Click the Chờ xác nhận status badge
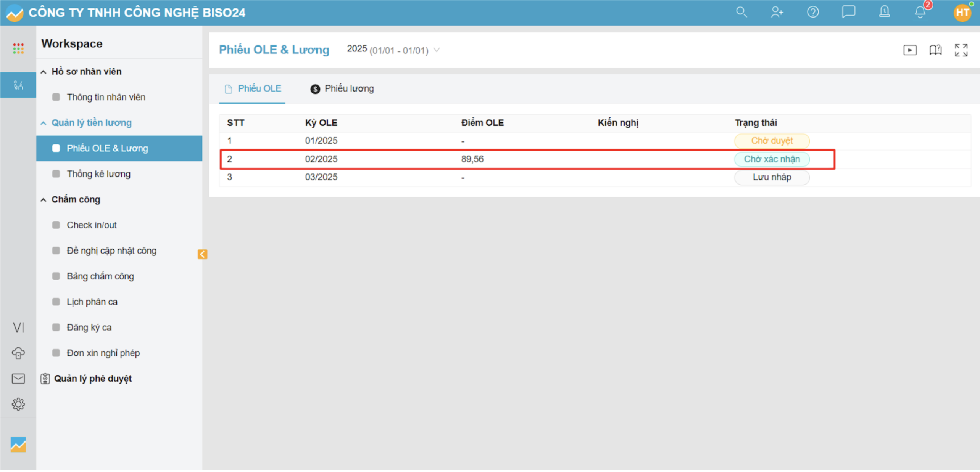 [x=772, y=159]
